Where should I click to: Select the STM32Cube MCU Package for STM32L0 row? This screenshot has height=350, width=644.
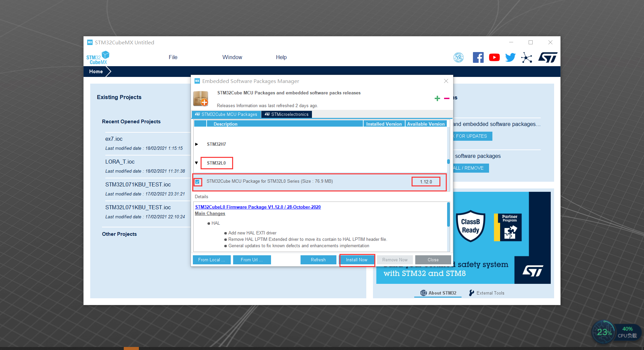320,182
